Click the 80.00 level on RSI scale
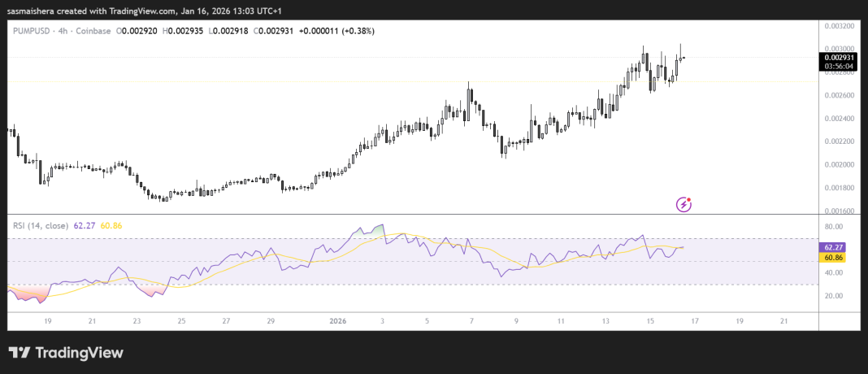This screenshot has width=868, height=374. [x=831, y=227]
